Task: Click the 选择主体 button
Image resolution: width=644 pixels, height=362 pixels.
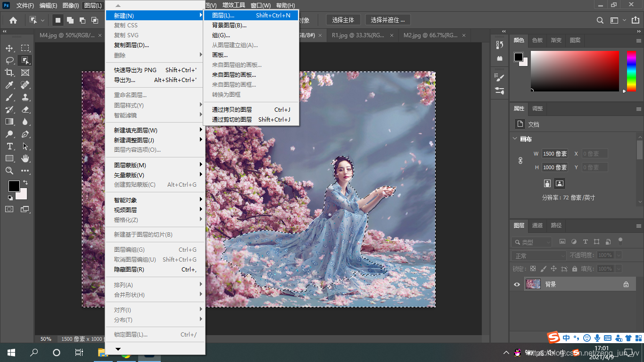Action: (343, 19)
